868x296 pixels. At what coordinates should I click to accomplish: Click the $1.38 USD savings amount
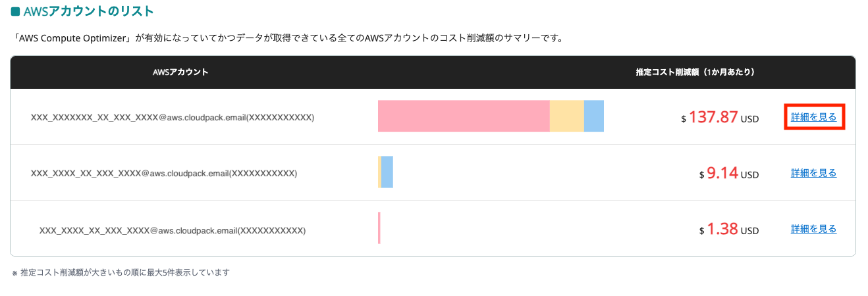[x=729, y=230]
